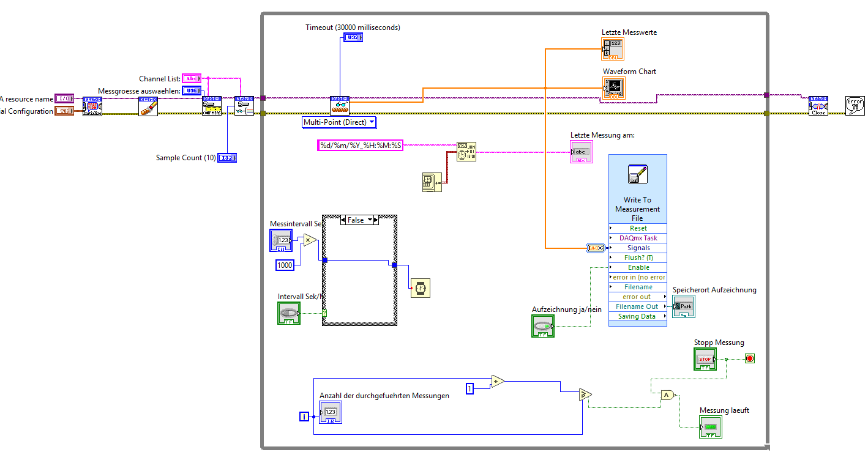Click the green case selector question-mark terminal
The image size is (868, 463).
coord(324,313)
